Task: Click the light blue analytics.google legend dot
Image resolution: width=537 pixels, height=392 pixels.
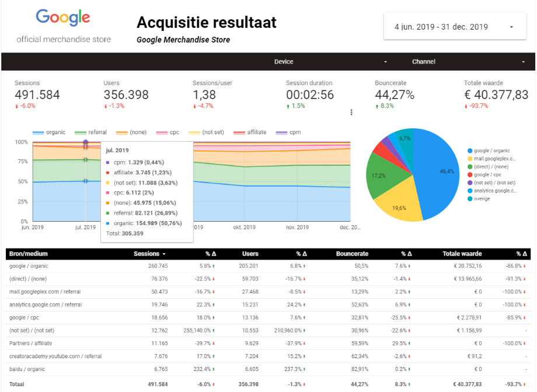Action: tap(470, 191)
